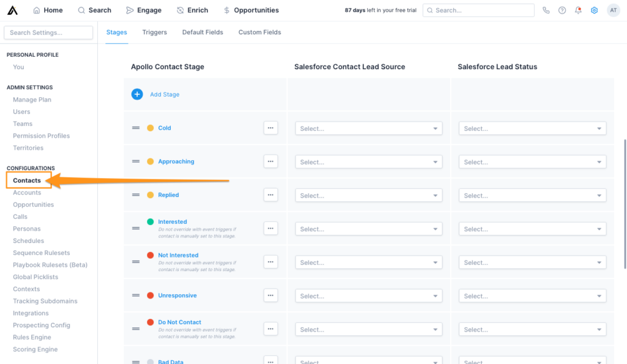Image resolution: width=627 pixels, height=364 pixels.
Task: Click the Apollo logo icon
Action: [x=12, y=10]
